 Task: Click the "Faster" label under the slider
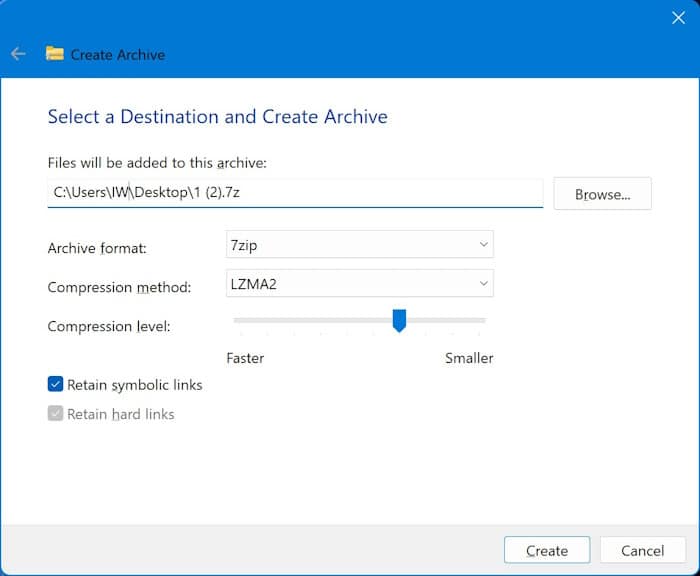click(245, 358)
